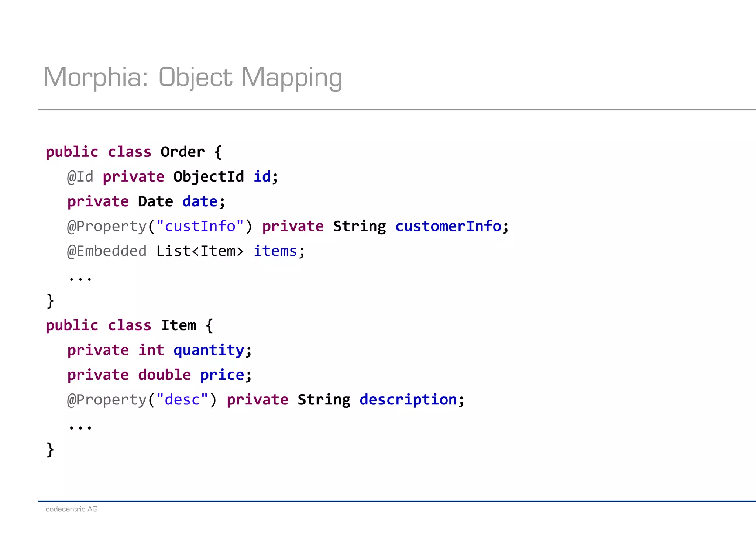Click the closing brace of Item class
756x534 pixels.
tap(50, 449)
